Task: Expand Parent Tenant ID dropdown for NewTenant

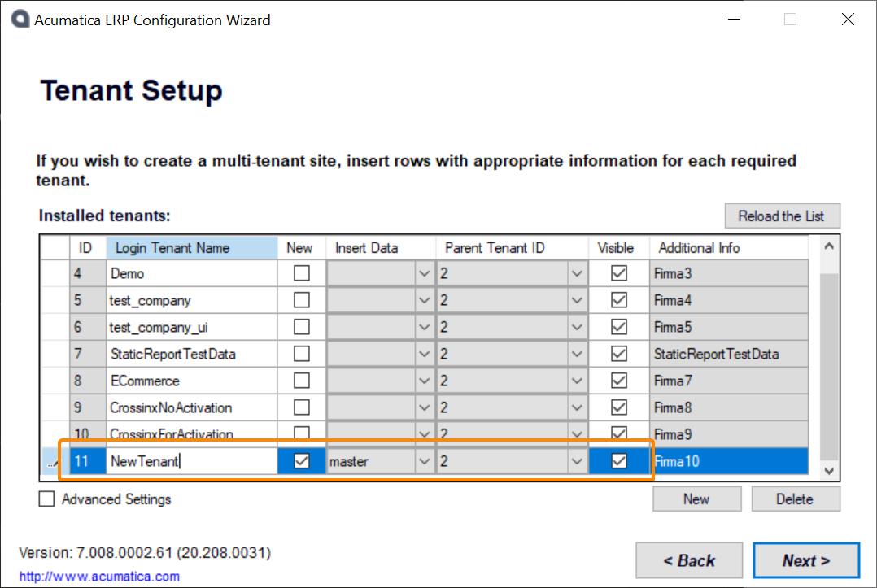Action: tap(577, 461)
